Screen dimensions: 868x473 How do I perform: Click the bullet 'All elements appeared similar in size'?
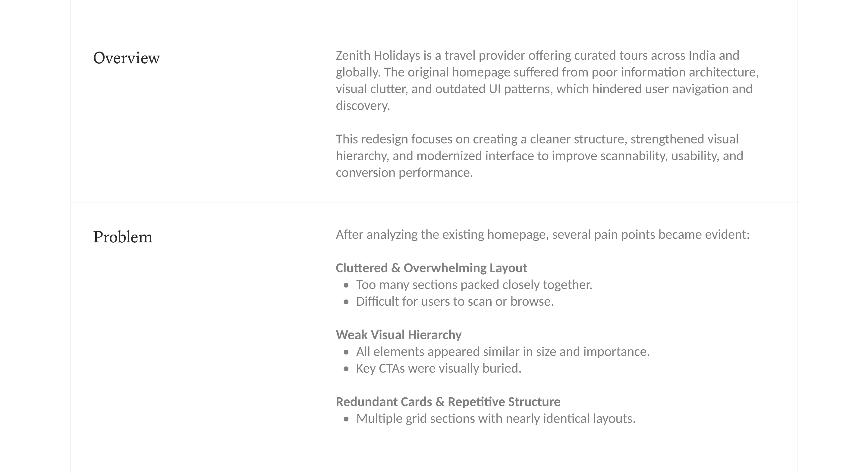click(503, 352)
